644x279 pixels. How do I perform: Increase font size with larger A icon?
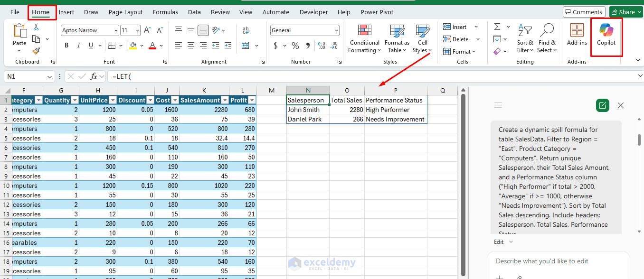(x=147, y=30)
